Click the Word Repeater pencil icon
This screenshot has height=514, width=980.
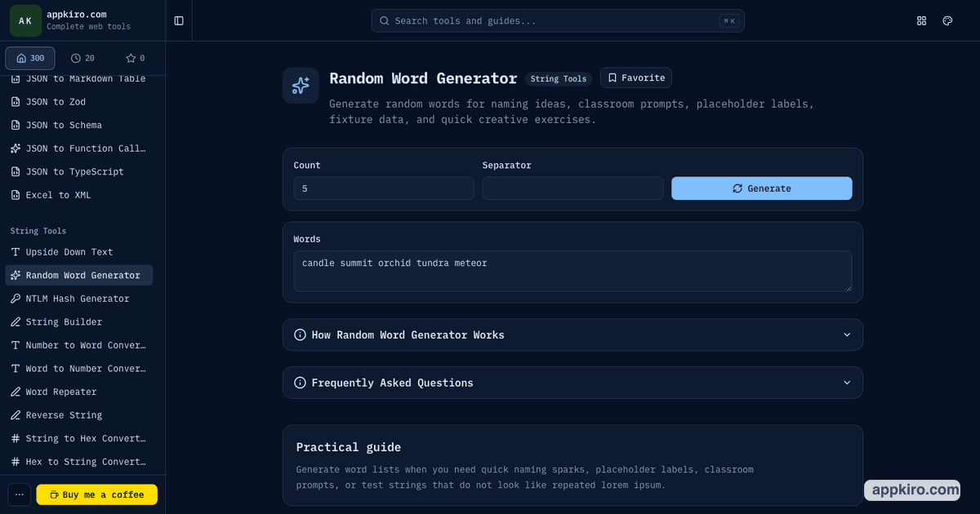pos(16,392)
